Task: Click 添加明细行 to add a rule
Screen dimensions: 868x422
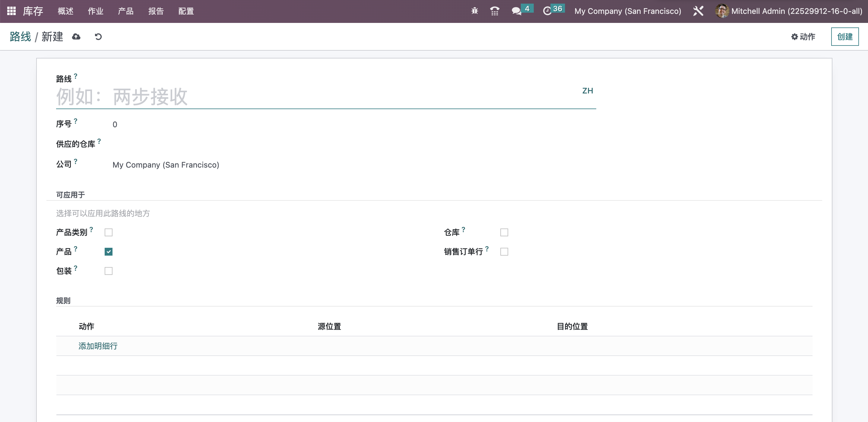Action: pyautogui.click(x=98, y=346)
